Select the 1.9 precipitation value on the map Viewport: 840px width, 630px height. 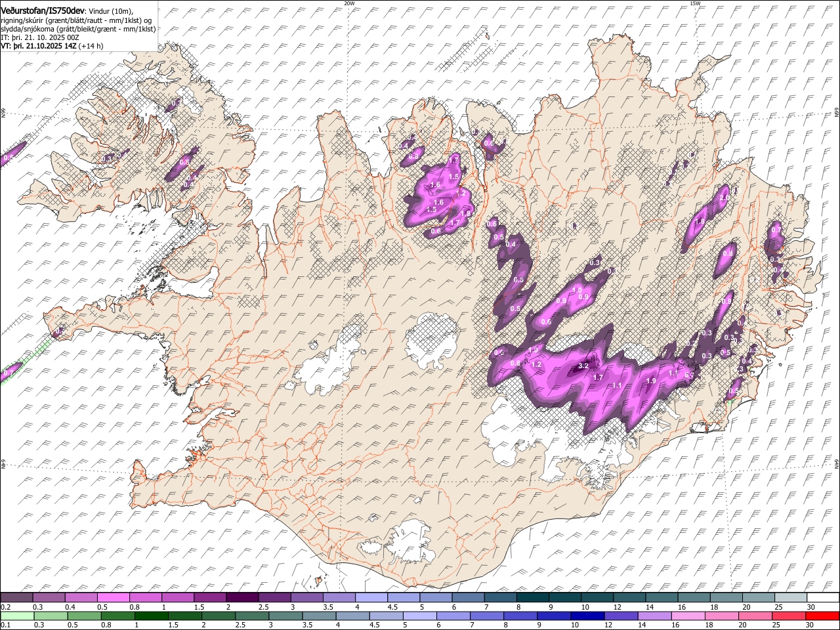point(651,381)
